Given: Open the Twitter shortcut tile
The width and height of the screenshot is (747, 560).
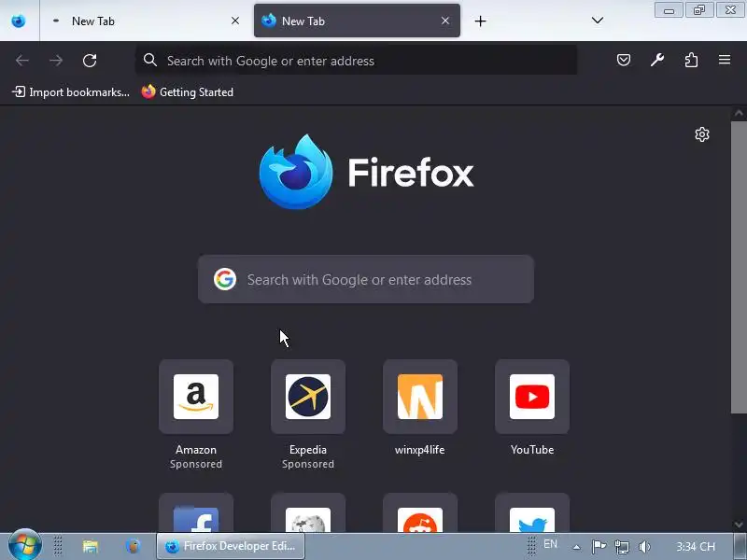Looking at the screenshot, I should coord(532,512).
